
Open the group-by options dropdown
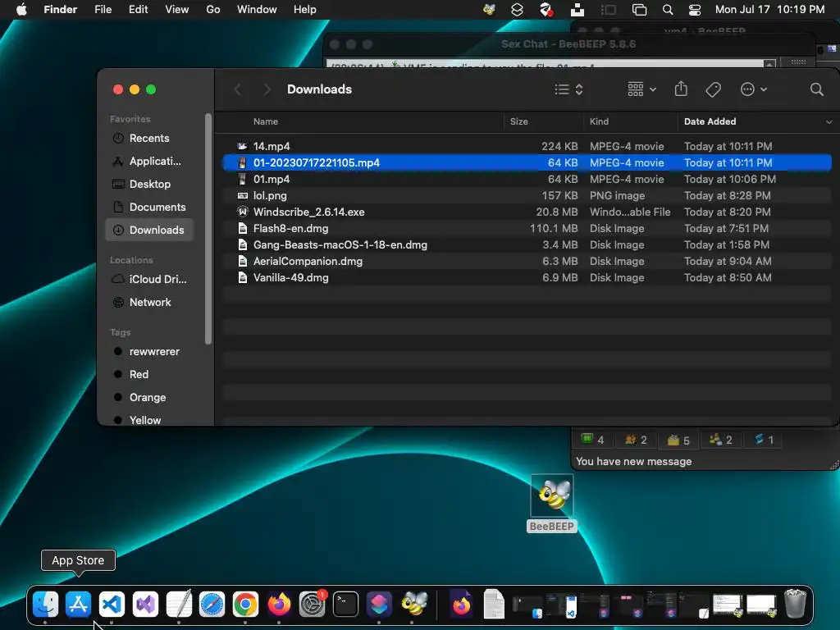tap(641, 89)
